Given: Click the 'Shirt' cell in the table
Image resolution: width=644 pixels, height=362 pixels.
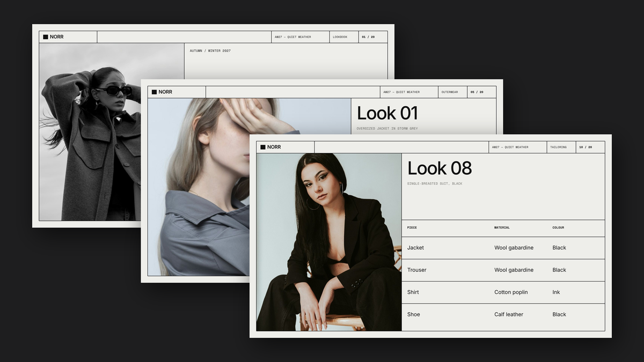Looking at the screenshot, I should point(413,292).
